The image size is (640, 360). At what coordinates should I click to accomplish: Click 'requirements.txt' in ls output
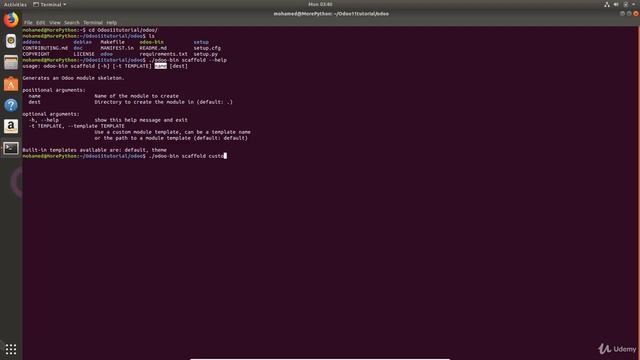(164, 54)
